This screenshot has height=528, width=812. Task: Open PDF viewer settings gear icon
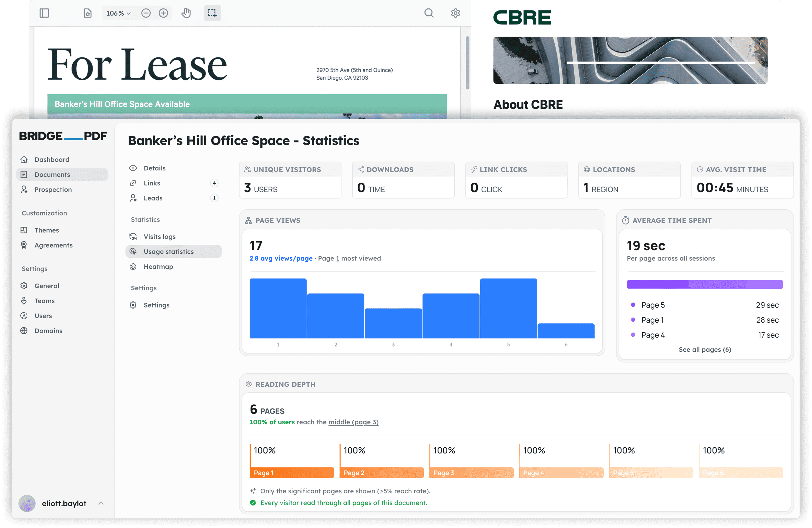click(x=455, y=13)
